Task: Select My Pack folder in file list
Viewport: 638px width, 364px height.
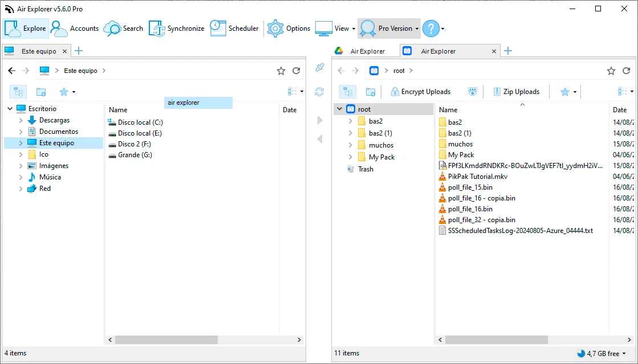Action: 461,154
